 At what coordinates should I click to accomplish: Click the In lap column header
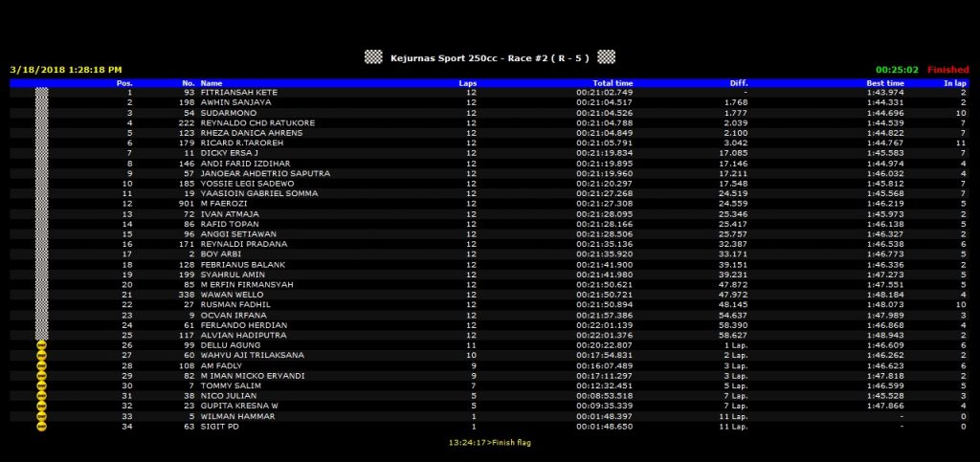coord(955,83)
